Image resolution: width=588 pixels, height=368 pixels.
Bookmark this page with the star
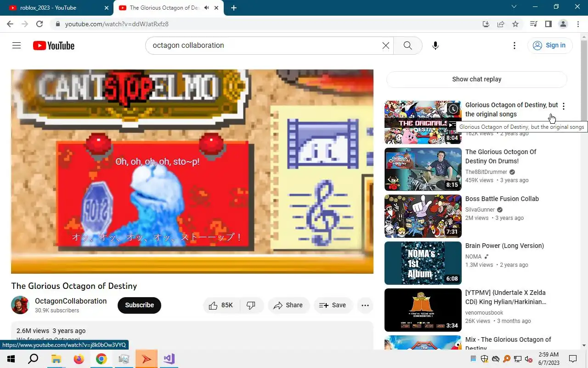[x=515, y=24]
